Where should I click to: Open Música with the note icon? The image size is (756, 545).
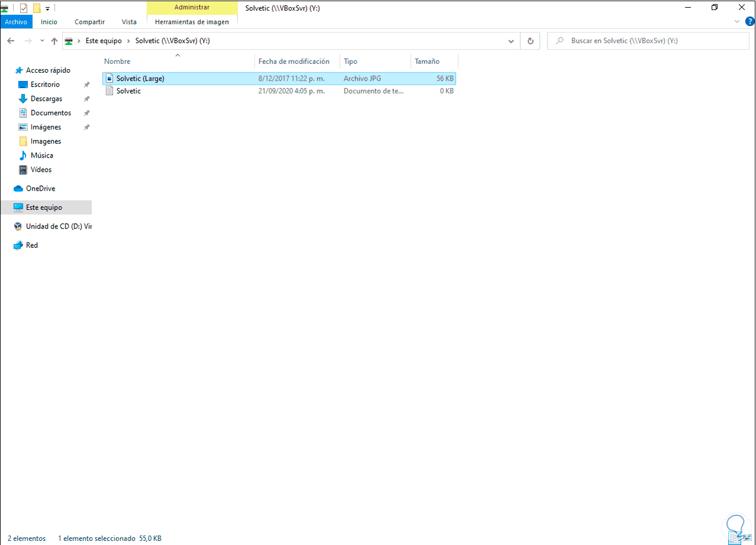23,156
